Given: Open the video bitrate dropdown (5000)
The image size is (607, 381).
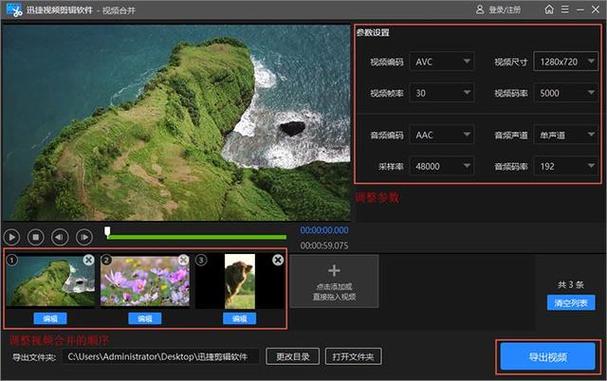Looking at the screenshot, I should point(566,93).
